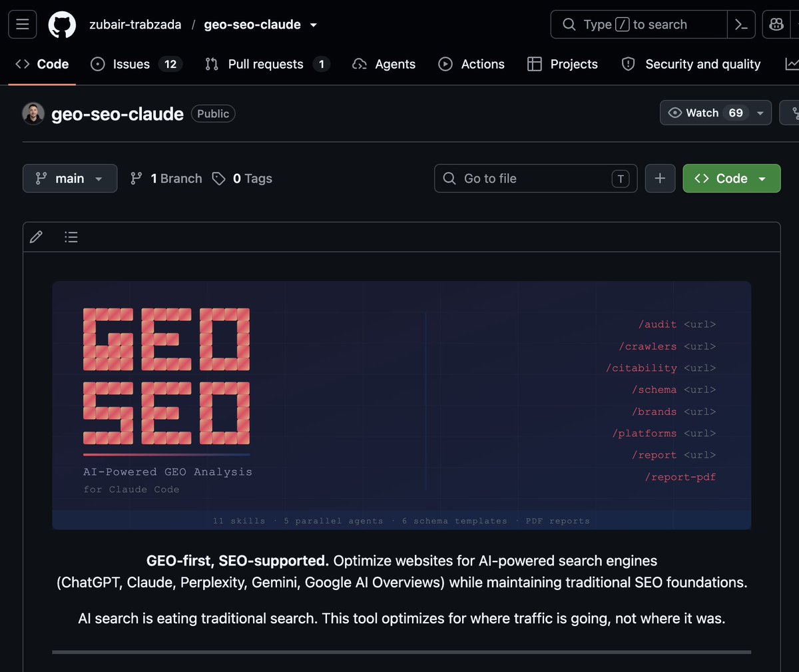Viewport: 799px width, 672px height.
Task: Open the Security and quality tab
Action: coord(691,64)
